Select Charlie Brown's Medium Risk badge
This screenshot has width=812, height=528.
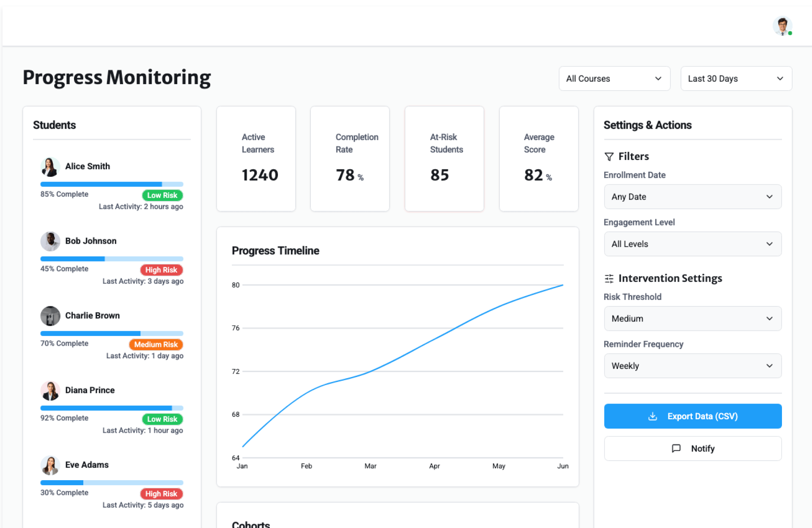156,344
